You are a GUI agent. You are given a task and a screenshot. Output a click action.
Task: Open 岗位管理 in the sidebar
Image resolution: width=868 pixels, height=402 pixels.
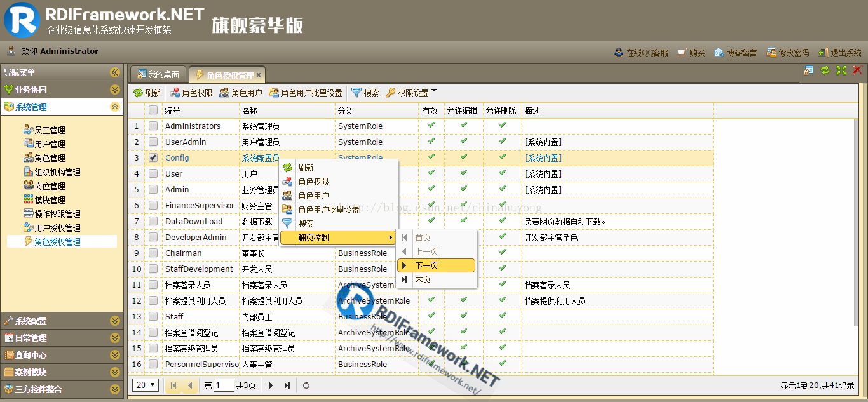point(44,186)
